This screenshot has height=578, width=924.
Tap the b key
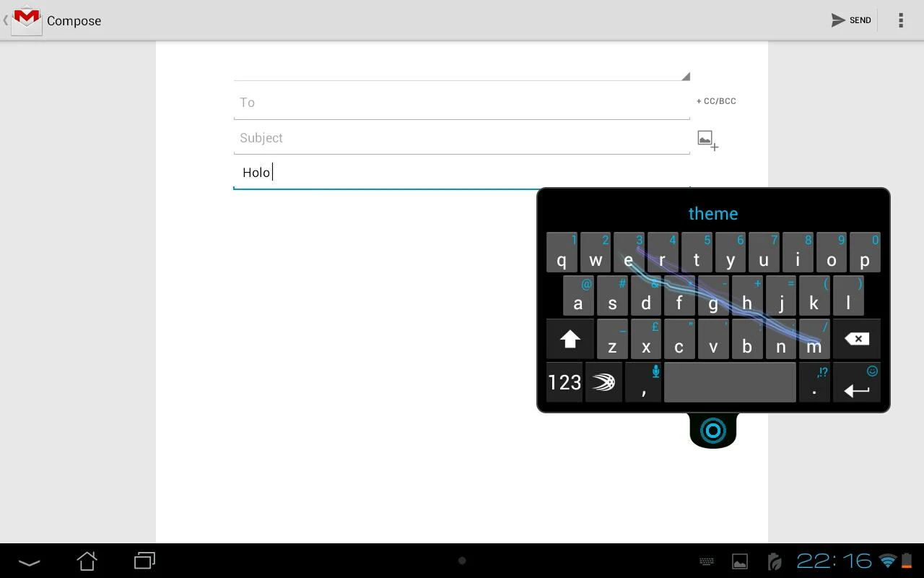pyautogui.click(x=747, y=339)
